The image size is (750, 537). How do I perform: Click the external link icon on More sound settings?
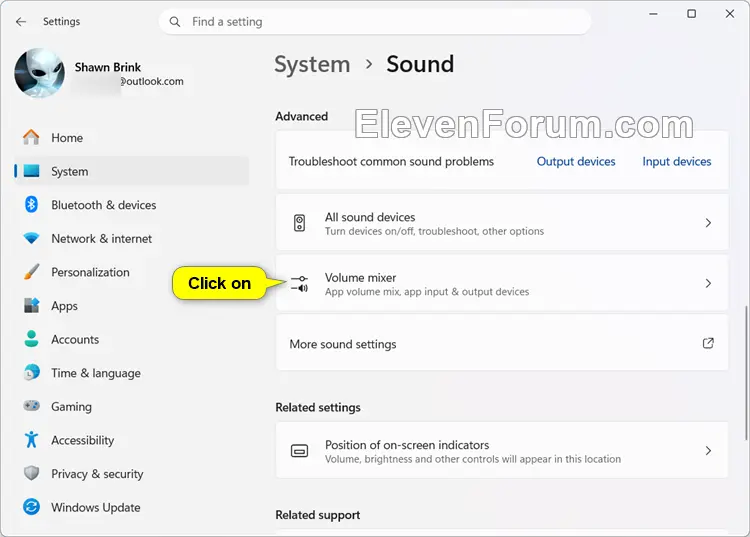(708, 343)
